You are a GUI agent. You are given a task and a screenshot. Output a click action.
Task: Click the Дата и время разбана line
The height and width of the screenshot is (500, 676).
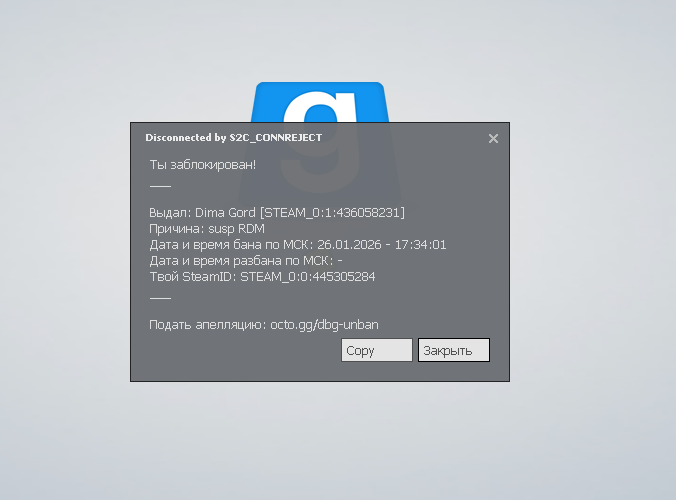(246, 261)
